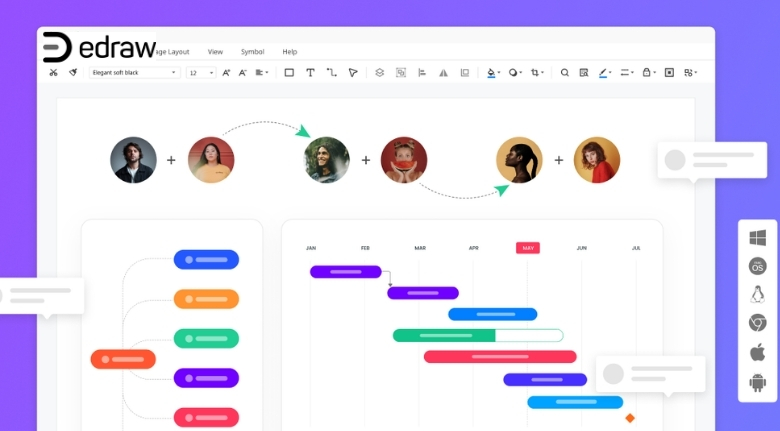Select the green mind map branch node

point(206,338)
